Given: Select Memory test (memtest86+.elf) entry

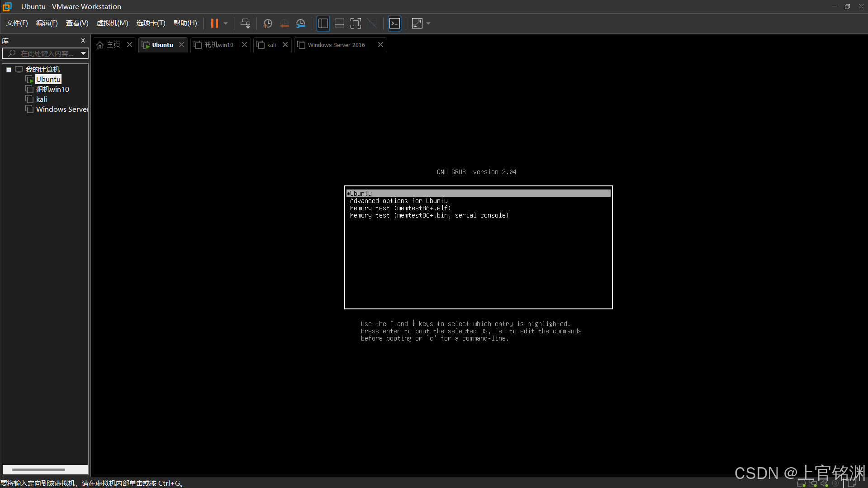Looking at the screenshot, I should pyautogui.click(x=400, y=208).
